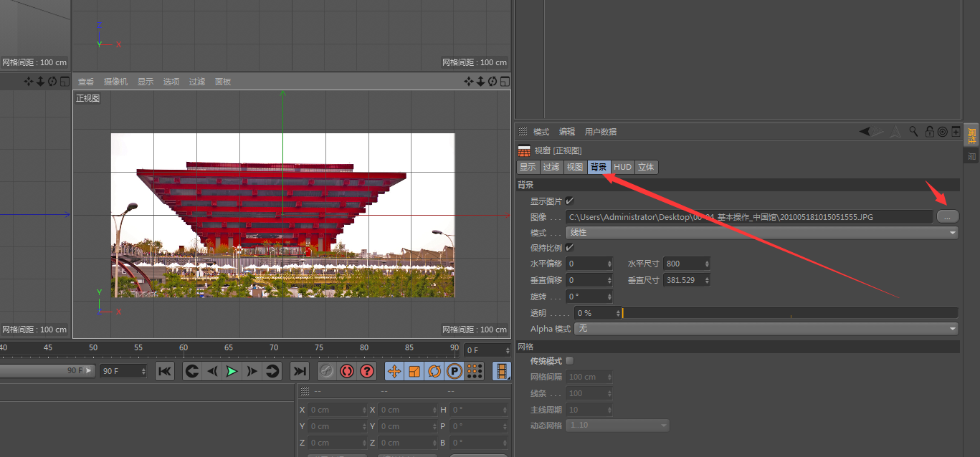Image resolution: width=980 pixels, height=457 pixels.
Task: Open 模式 dropdown showing 线性
Action: tap(762, 233)
